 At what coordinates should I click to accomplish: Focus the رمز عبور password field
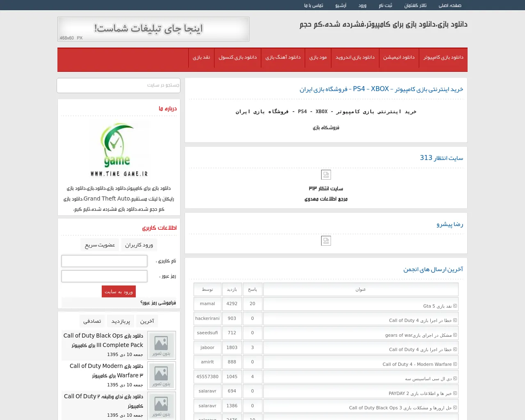click(x=104, y=276)
